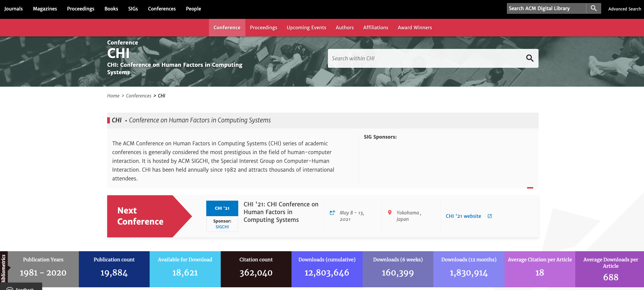Switch to the Affiliations tab
644x290 pixels.
(375, 28)
